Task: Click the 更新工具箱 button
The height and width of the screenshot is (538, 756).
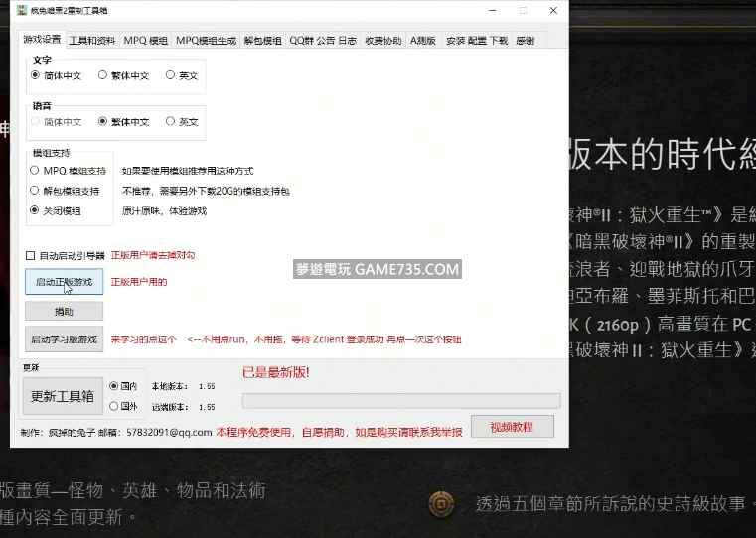Action: pyautogui.click(x=63, y=396)
